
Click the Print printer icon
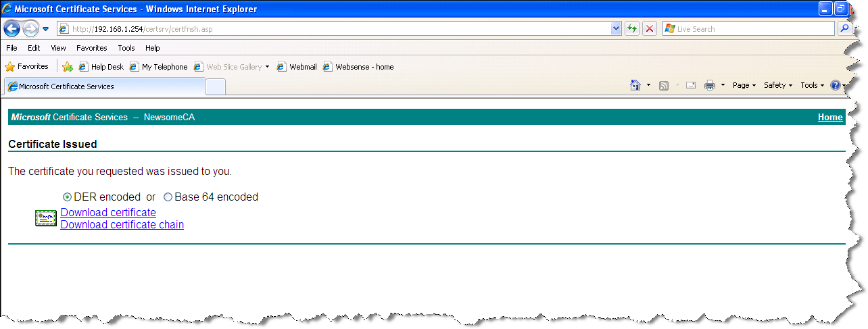[x=710, y=85]
